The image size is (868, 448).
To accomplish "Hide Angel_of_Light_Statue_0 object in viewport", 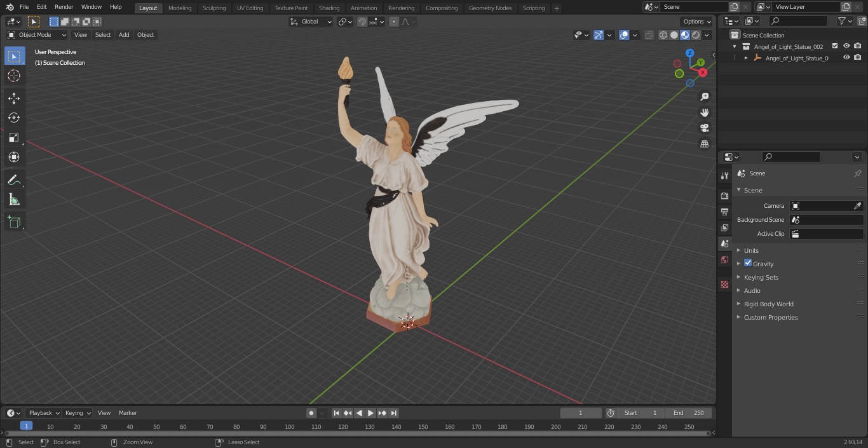I will click(x=846, y=58).
